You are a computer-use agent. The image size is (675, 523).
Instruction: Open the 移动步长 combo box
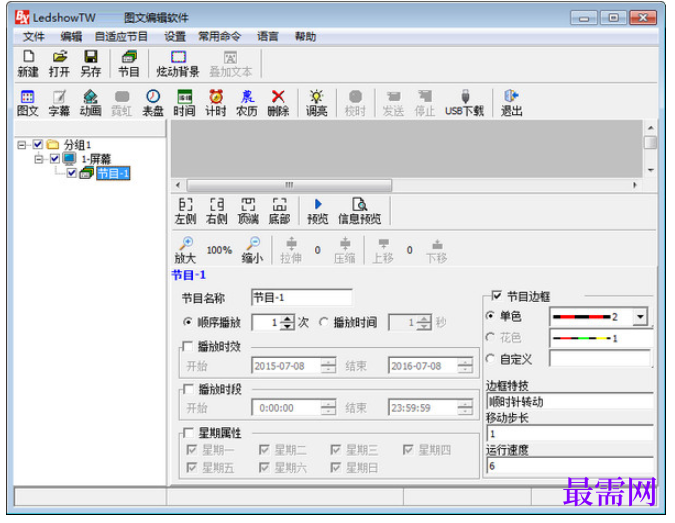pos(570,433)
